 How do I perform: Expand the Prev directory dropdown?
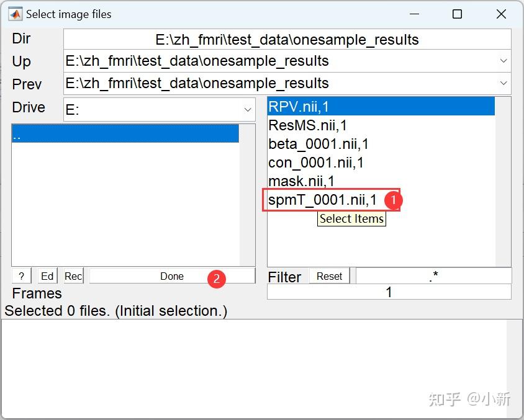coord(503,83)
